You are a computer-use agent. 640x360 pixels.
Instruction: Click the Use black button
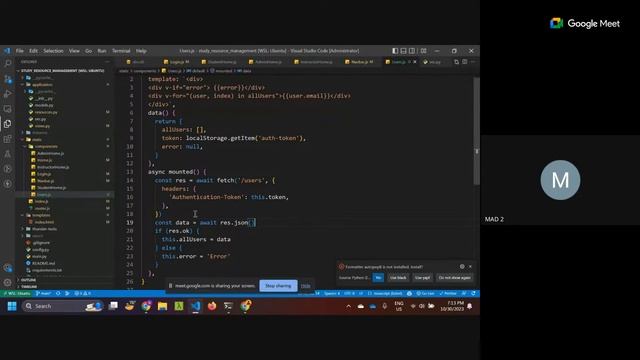pos(398,278)
